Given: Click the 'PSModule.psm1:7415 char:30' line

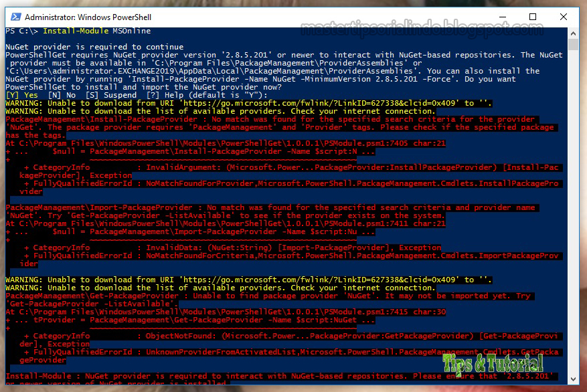Looking at the screenshot, I should pos(226,312).
